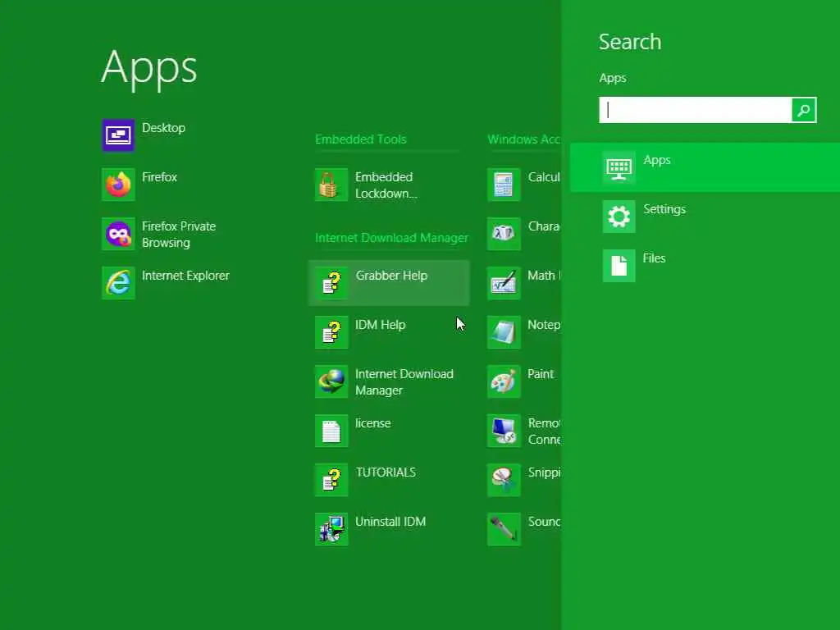Open the Character Map icon
The width and height of the screenshot is (840, 630).
pos(504,234)
